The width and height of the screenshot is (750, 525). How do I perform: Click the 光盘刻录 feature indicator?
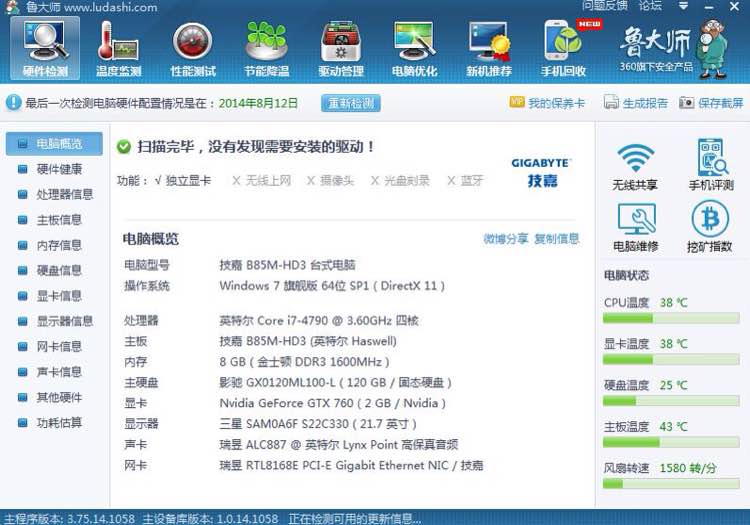point(400,180)
